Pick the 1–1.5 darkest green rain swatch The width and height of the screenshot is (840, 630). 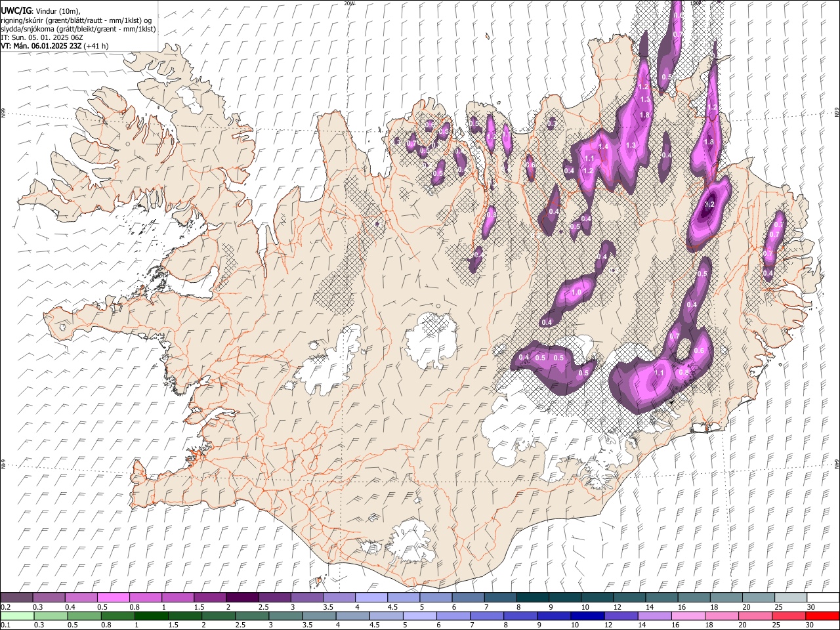click(x=151, y=616)
